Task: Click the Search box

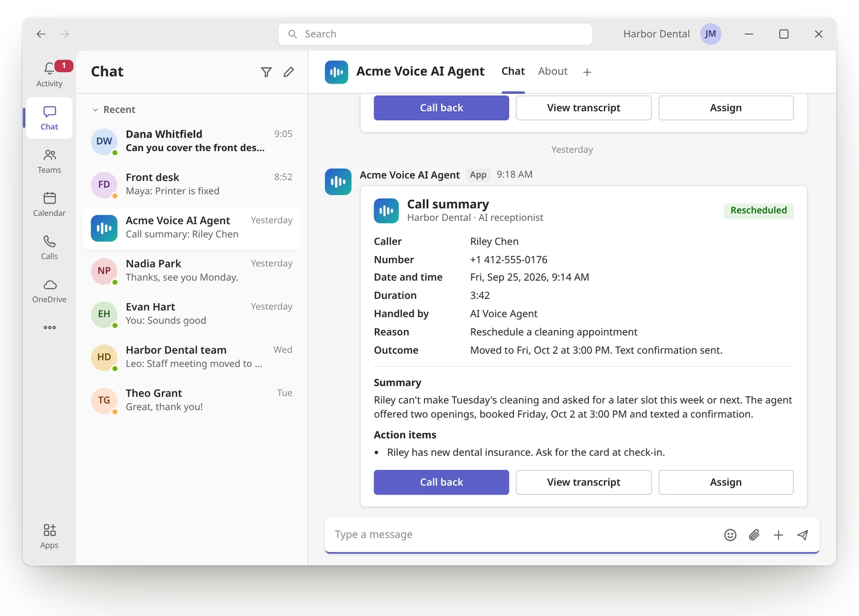Action: [x=435, y=34]
